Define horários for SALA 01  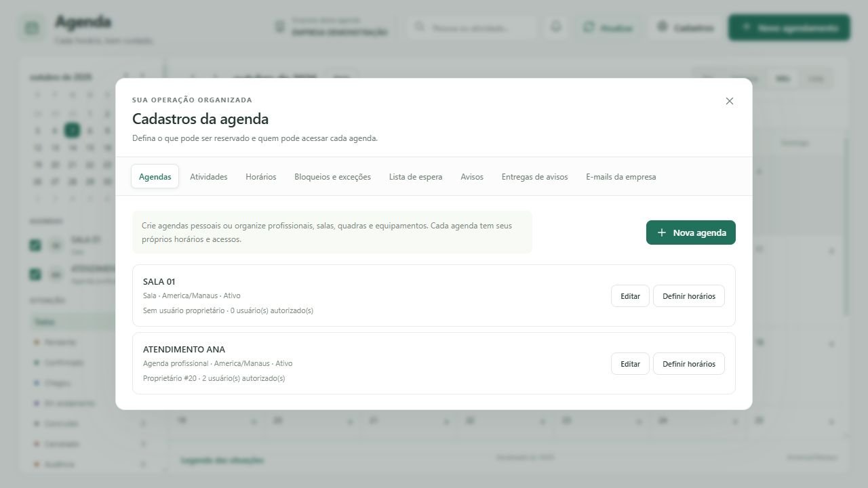tap(688, 296)
